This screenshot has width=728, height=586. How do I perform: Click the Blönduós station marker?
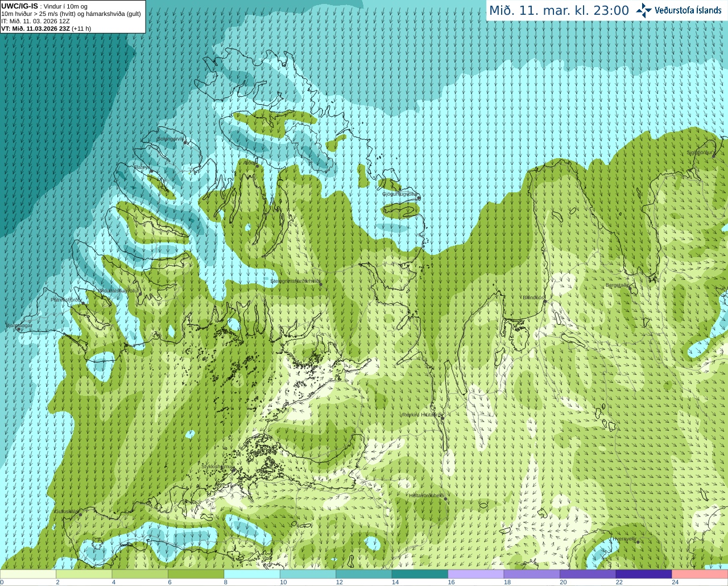coord(544,301)
